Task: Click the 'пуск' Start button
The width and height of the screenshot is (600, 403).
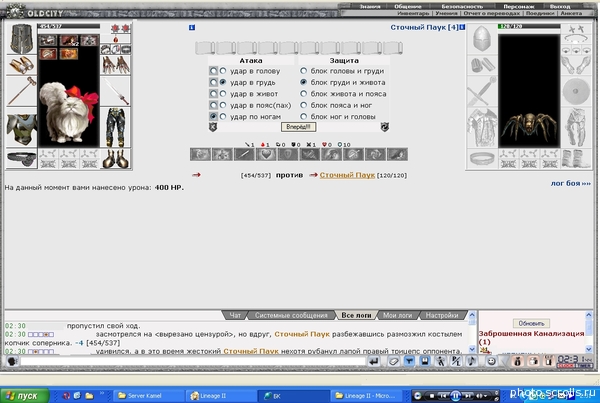Action: pyautogui.click(x=24, y=395)
